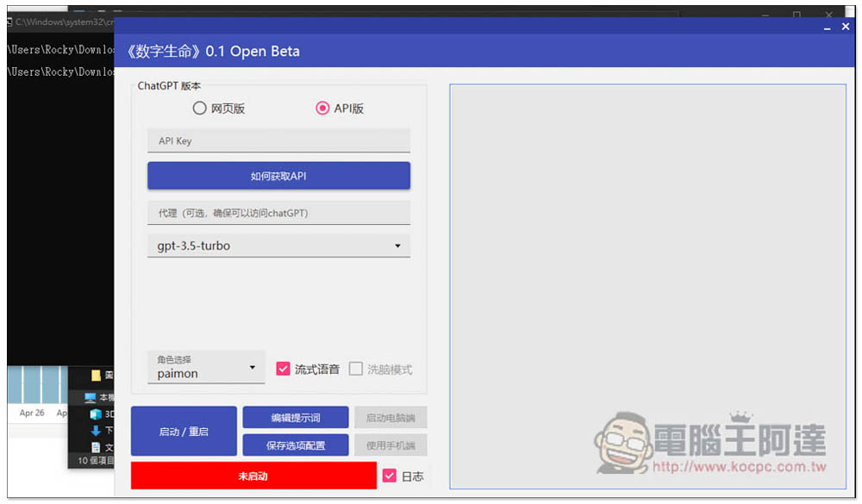
Task: Click the 启动 / 重启 button
Action: [x=184, y=432]
